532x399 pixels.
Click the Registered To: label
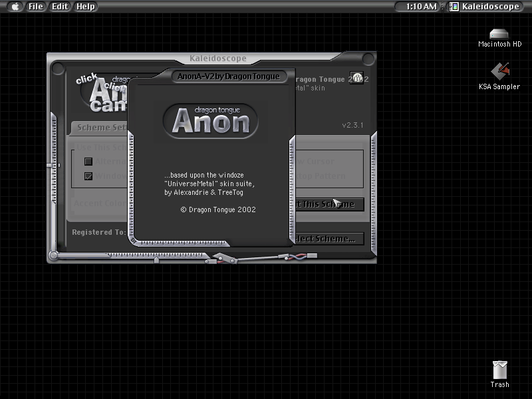[x=98, y=232]
